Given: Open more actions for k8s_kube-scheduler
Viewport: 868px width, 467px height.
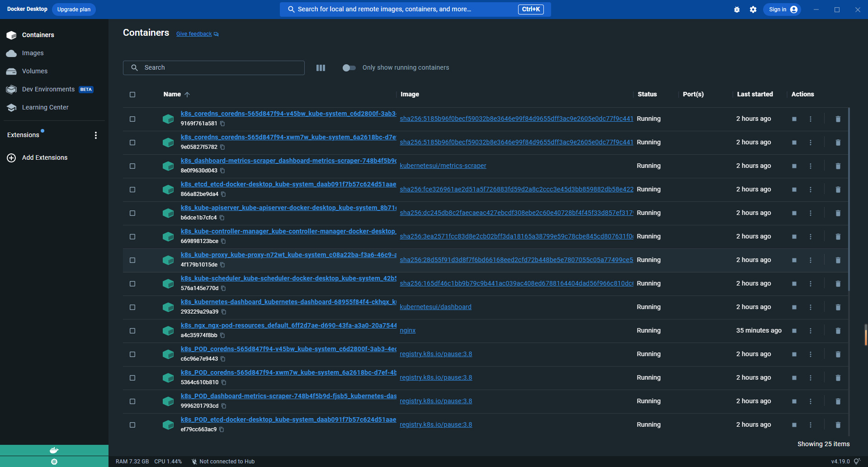Looking at the screenshot, I should pos(811,284).
